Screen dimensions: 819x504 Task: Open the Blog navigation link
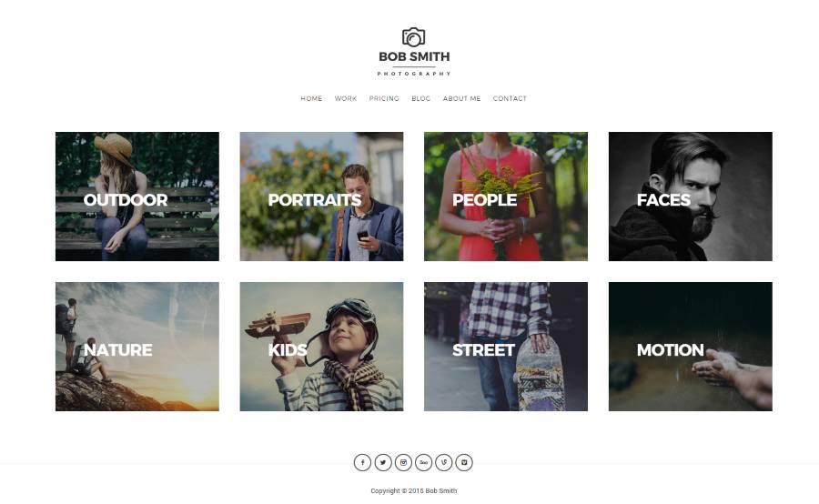421,99
